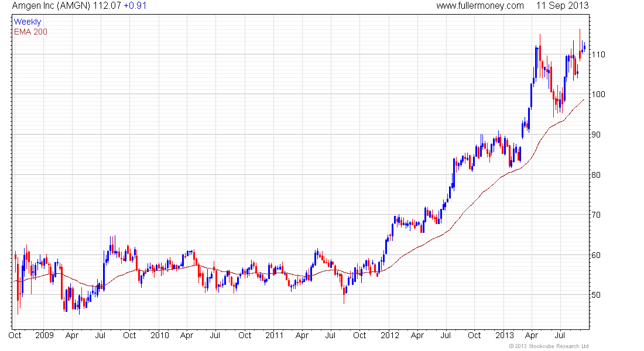Click the 2011 year label on the time axis

click(x=275, y=335)
